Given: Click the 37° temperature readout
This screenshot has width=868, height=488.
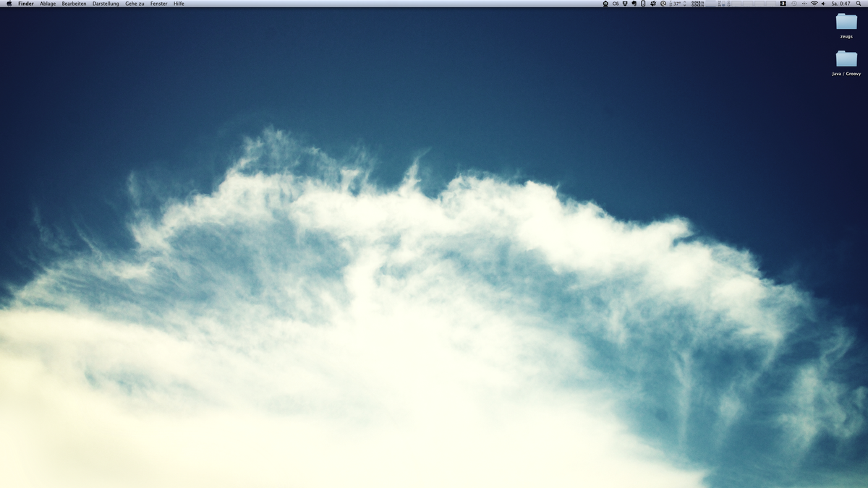Looking at the screenshot, I should click(x=677, y=4).
